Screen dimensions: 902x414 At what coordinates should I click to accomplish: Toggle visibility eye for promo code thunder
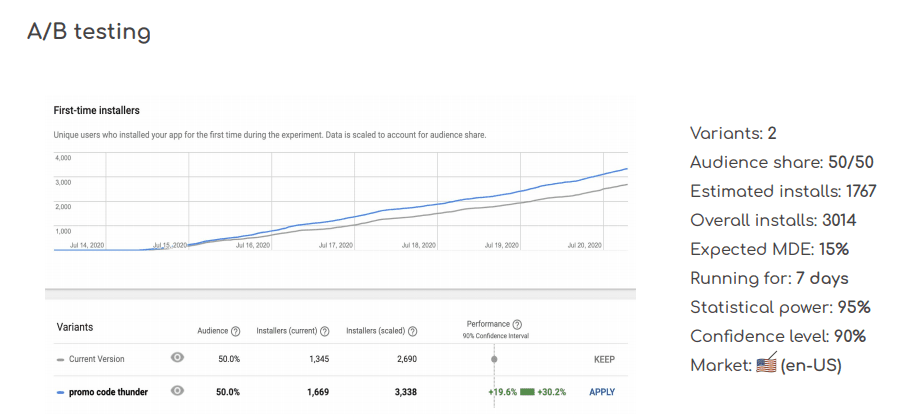click(x=177, y=391)
